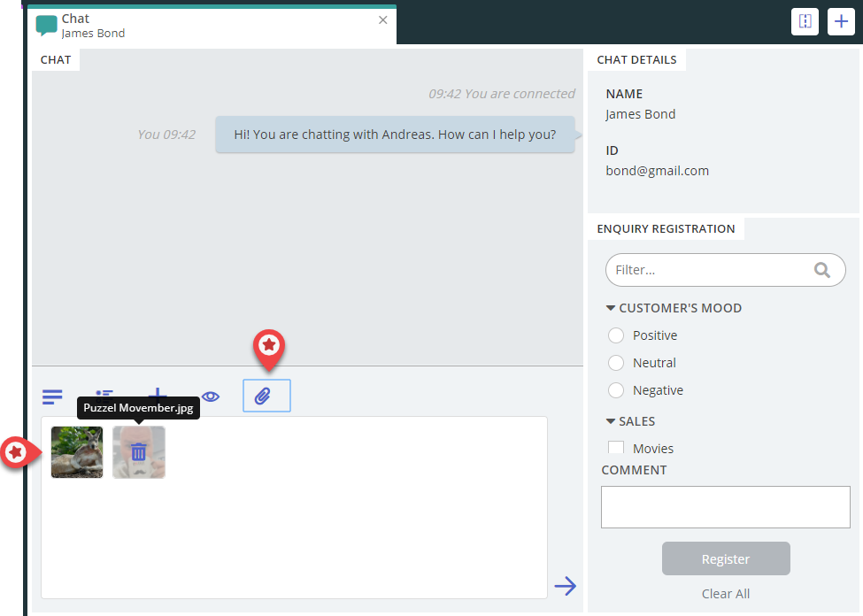
Task: Click the magnifier icon in the Filter box
Action: point(822,270)
